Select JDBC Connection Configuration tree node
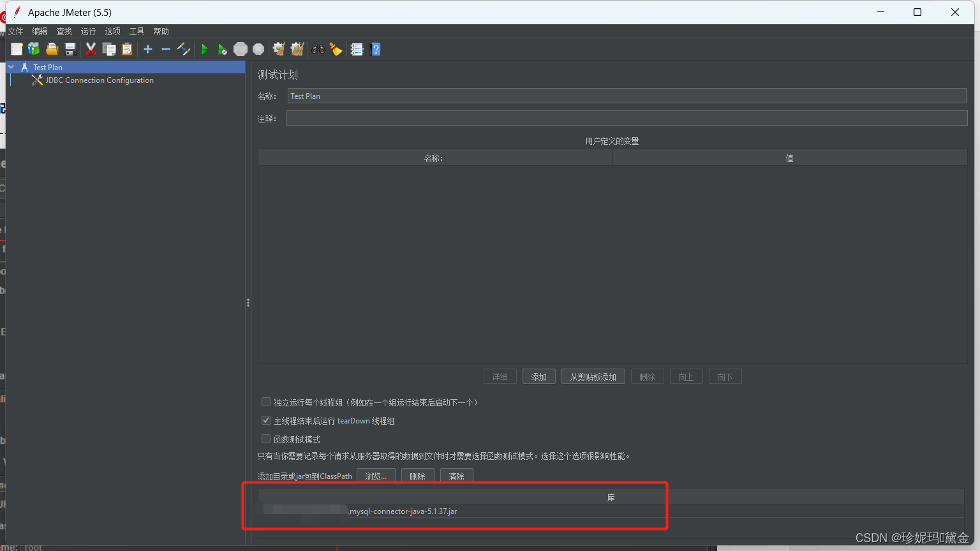The height and width of the screenshot is (551, 980). point(100,80)
